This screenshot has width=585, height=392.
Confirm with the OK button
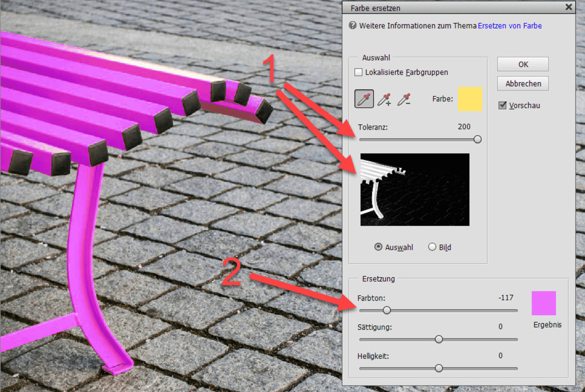coord(522,64)
